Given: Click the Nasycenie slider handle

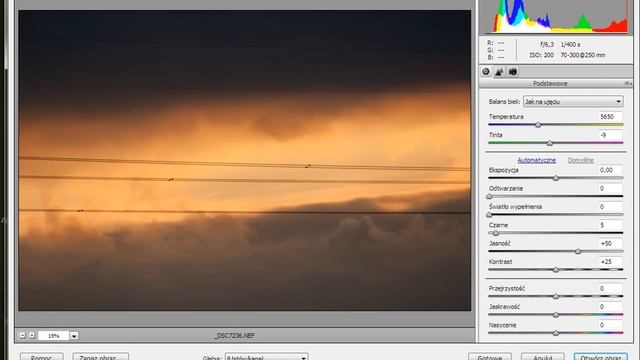Looking at the screenshot, I should (556, 333).
